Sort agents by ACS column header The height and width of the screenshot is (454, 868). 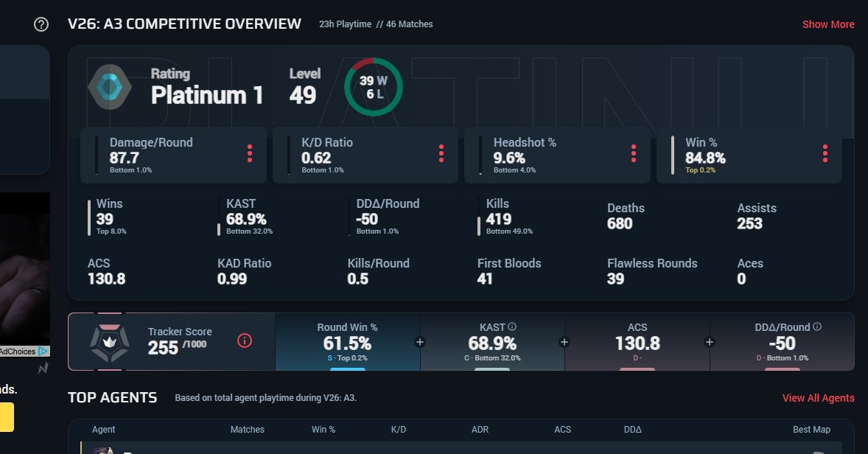[562, 430]
